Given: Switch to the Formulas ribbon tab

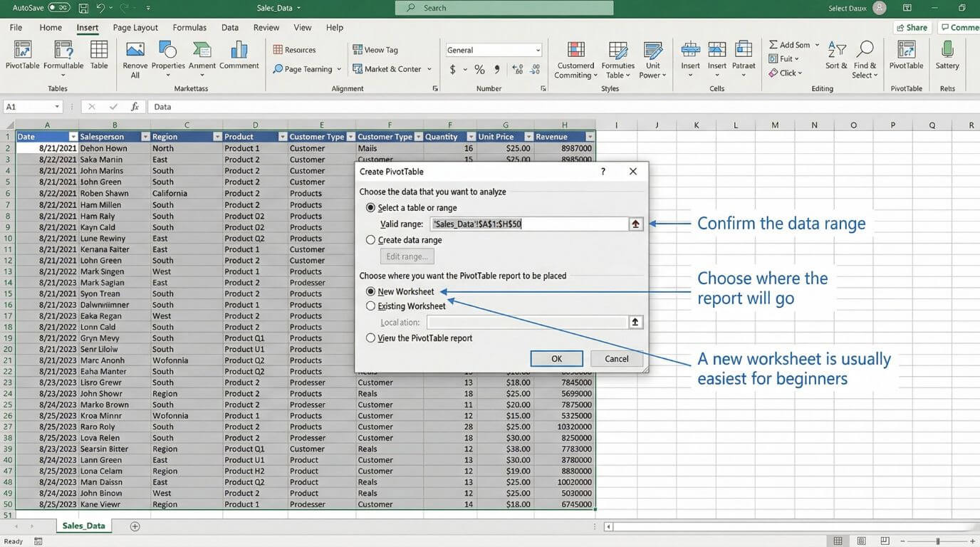Looking at the screenshot, I should click(x=189, y=27).
